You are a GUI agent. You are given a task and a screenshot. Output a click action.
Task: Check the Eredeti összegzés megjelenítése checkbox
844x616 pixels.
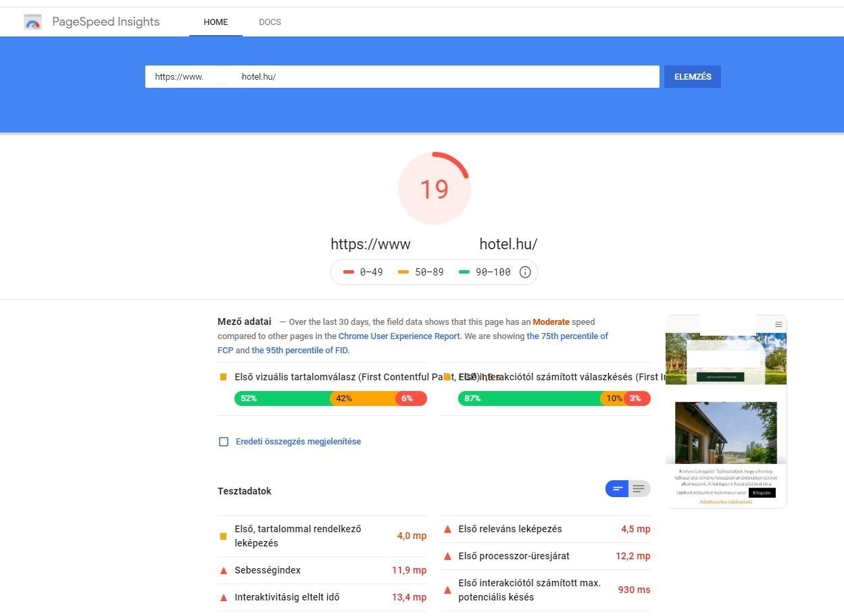click(x=224, y=441)
